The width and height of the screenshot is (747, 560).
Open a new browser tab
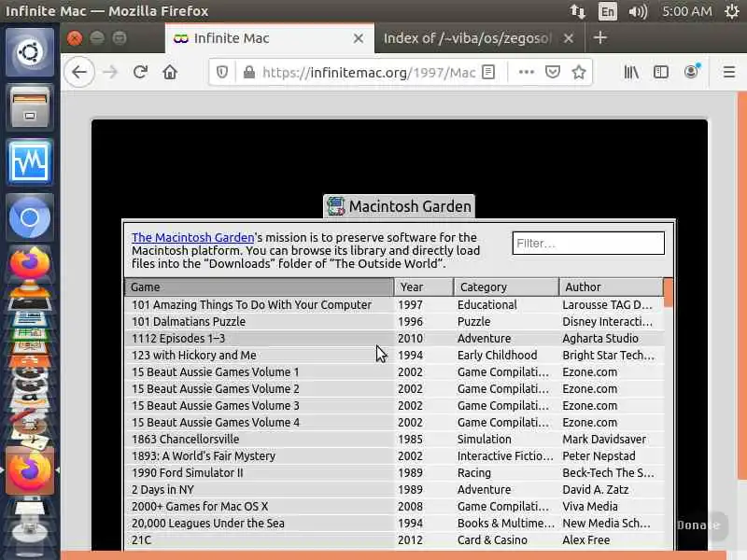(600, 37)
